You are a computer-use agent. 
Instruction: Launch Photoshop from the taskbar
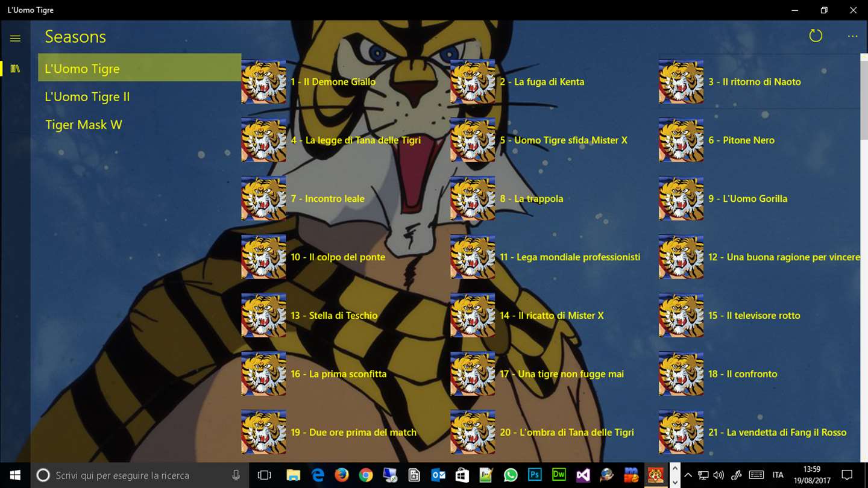click(x=535, y=475)
